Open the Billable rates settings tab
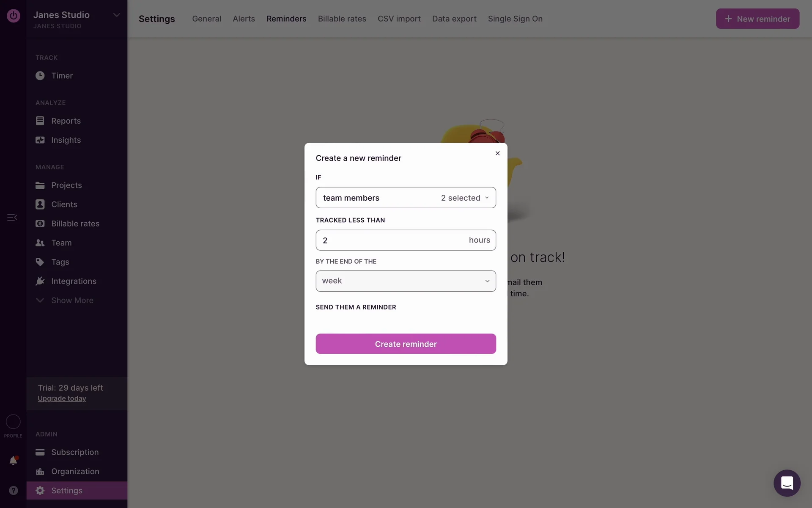The width and height of the screenshot is (812, 508). (342, 19)
